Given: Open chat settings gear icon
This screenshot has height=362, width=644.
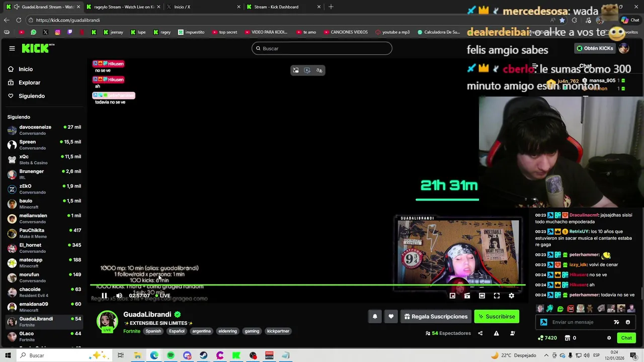Looking at the screenshot, I should pyautogui.click(x=609, y=338).
